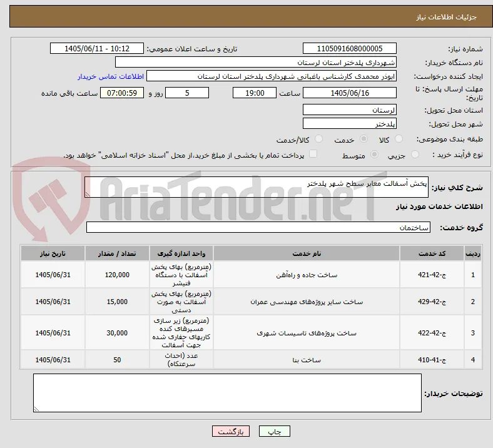
Task: Select the کالا radio button
Action: pos(399,139)
